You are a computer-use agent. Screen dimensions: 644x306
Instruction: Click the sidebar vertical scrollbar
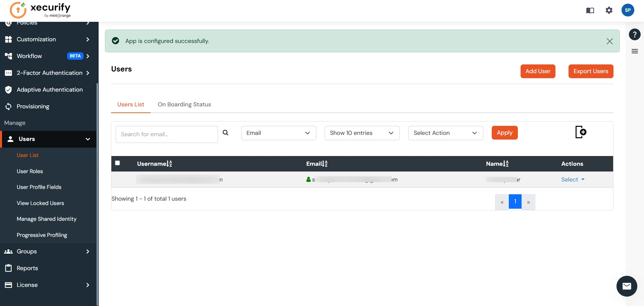(98, 195)
